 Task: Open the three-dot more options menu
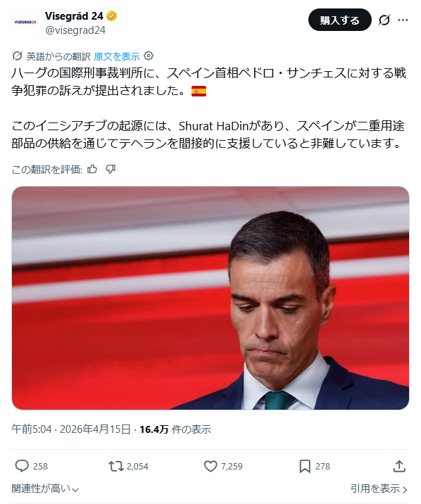point(403,20)
